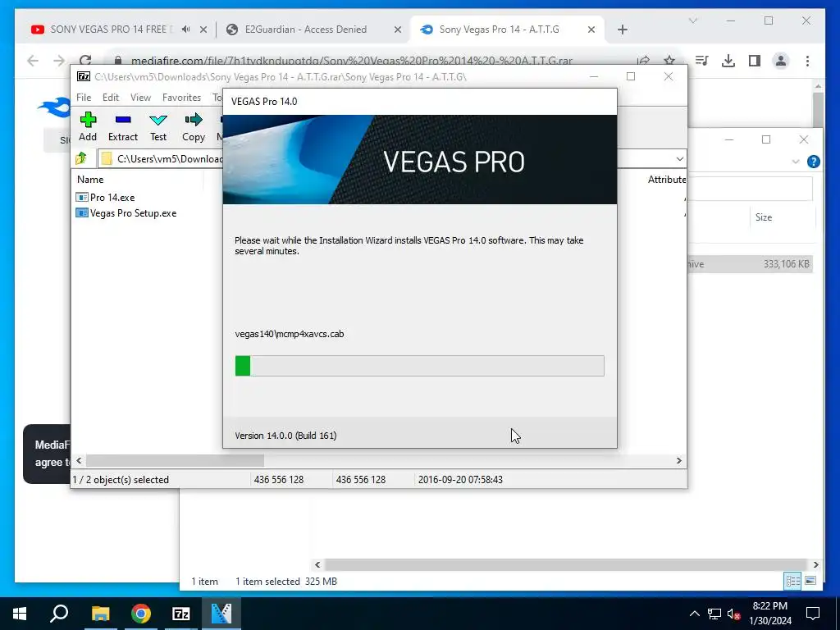Show hidden system tray icons
Image resolution: width=840 pixels, height=630 pixels.
(694, 614)
